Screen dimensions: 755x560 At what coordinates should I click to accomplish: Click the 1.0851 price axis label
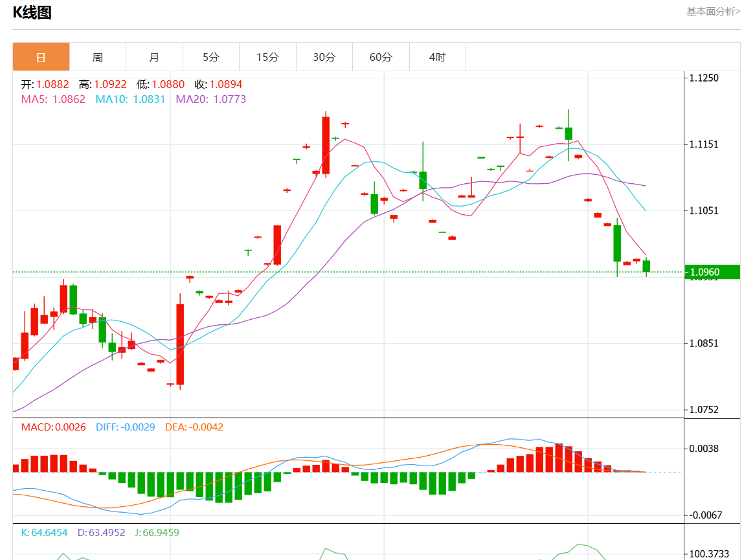pyautogui.click(x=704, y=344)
